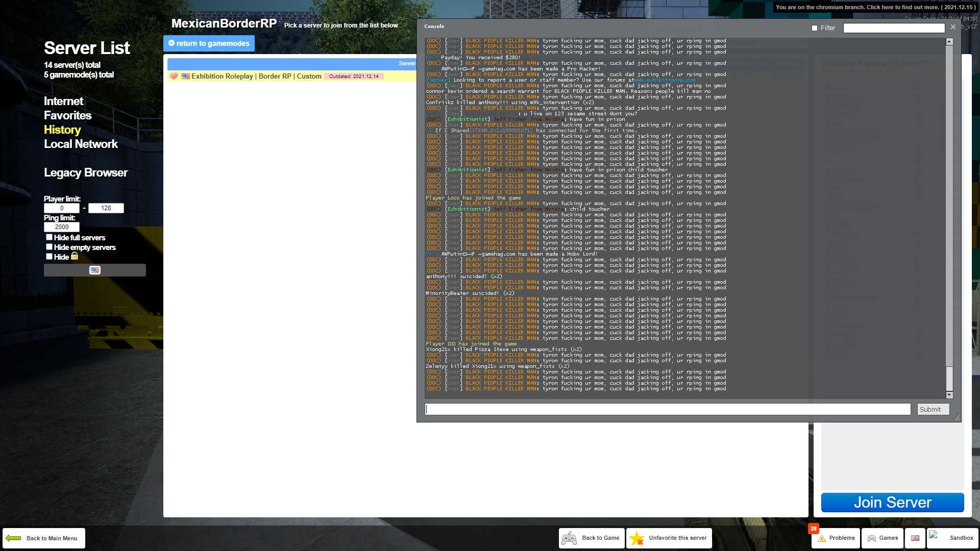This screenshot has width=980, height=551.
Task: Click the green arrow Back to Main Menu icon
Action: click(14, 538)
